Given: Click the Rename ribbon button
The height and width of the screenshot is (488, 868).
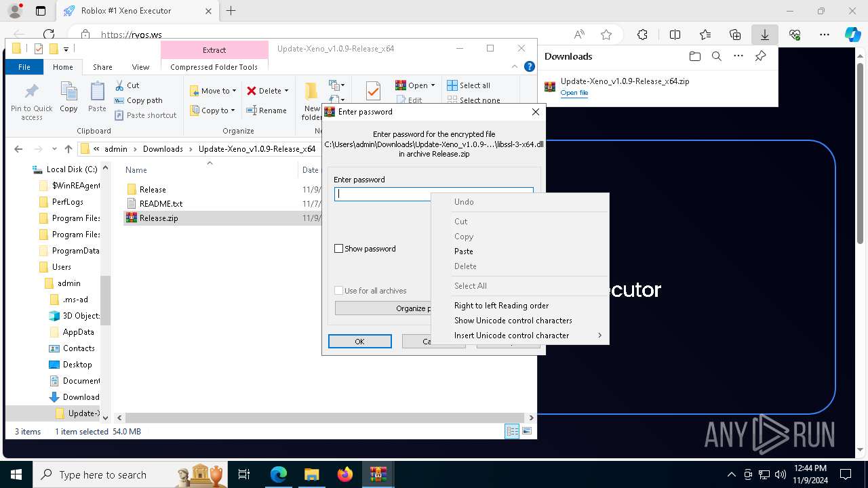Looking at the screenshot, I should click(267, 110).
